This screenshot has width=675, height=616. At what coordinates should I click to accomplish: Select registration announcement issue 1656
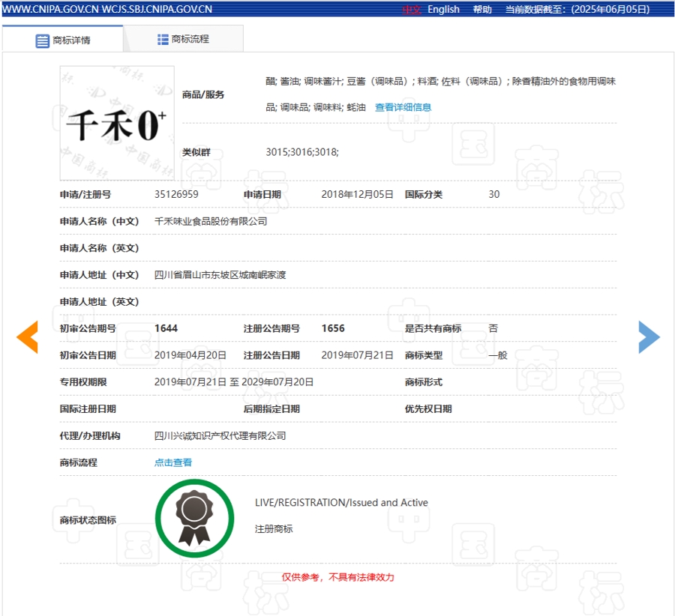pos(333,328)
